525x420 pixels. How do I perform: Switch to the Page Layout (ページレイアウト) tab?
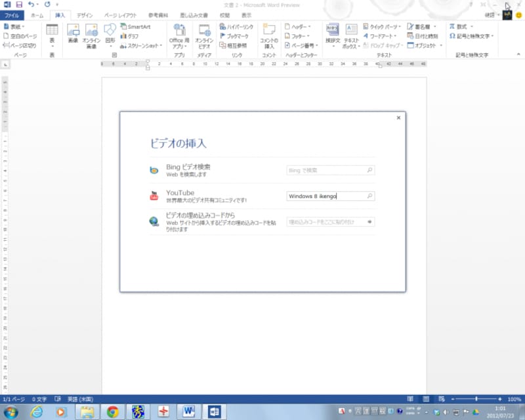[x=120, y=15]
